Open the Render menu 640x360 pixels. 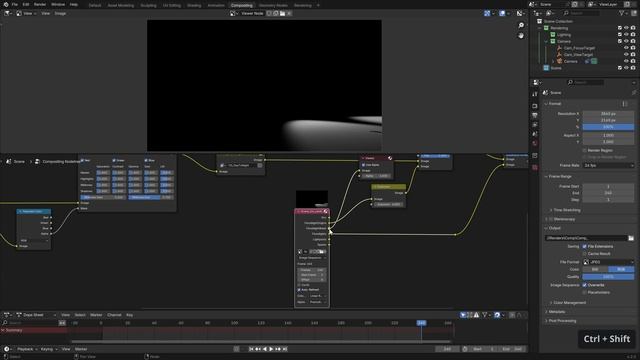[40, 4]
